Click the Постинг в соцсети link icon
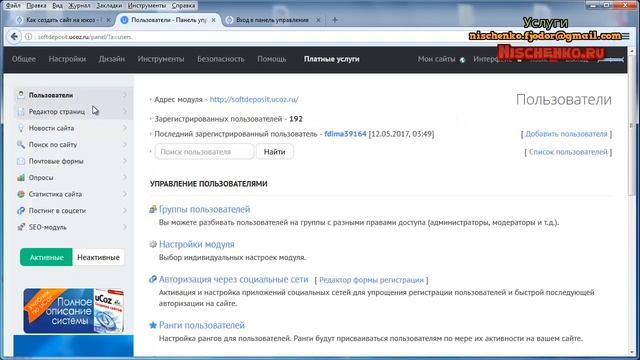This screenshot has height=360, width=640. (21, 211)
